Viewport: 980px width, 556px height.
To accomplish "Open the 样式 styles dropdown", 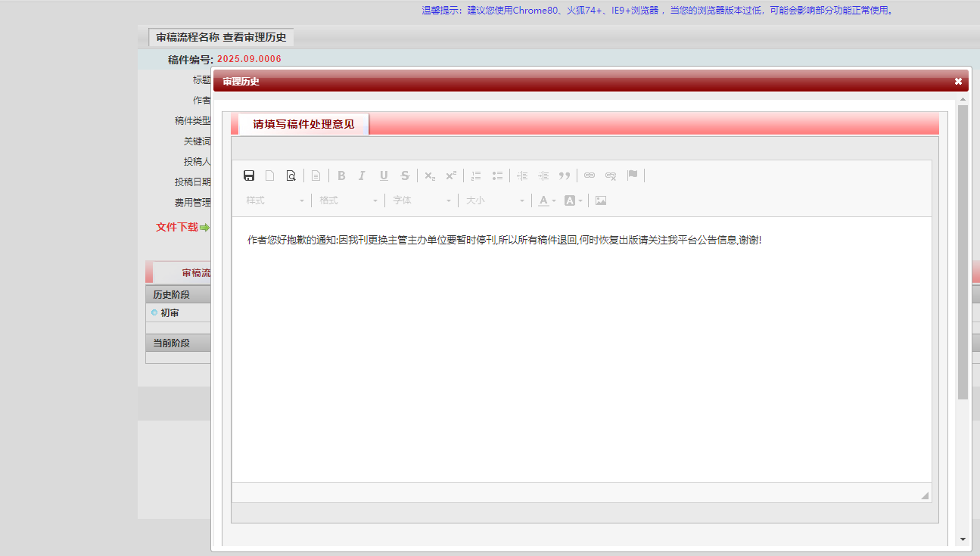I will point(275,200).
